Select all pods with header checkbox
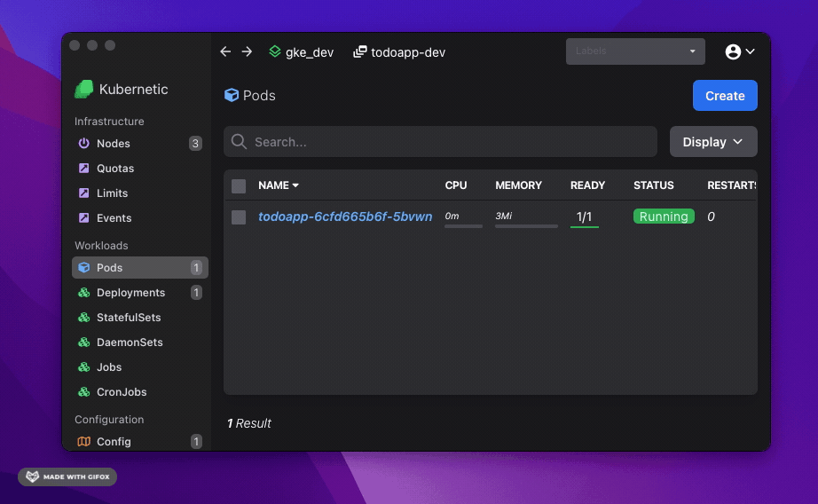Viewport: 818px width, 504px height. click(x=239, y=185)
